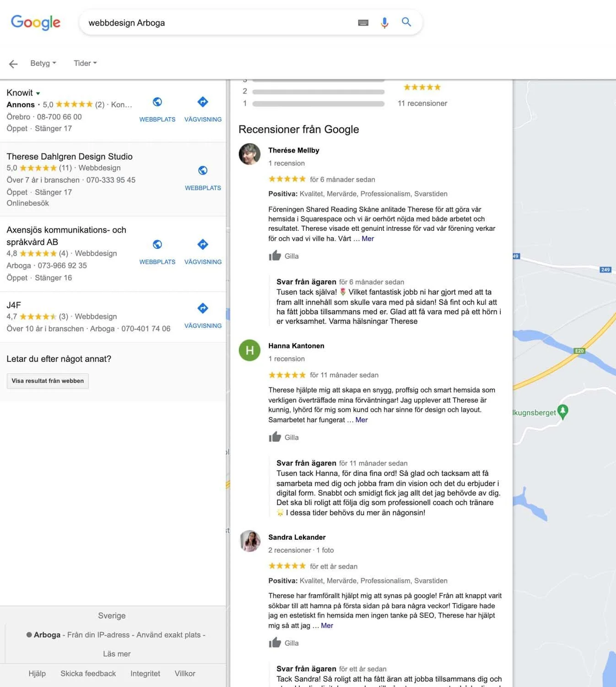
Task: Open Villkor in the footer menu
Action: (x=184, y=673)
